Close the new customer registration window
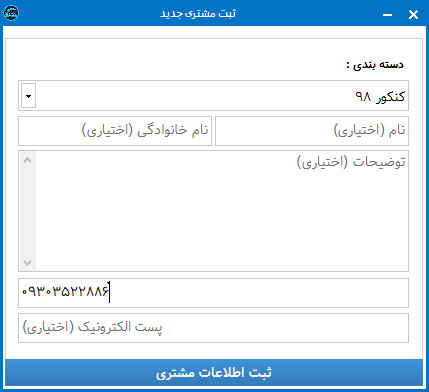 (413, 15)
